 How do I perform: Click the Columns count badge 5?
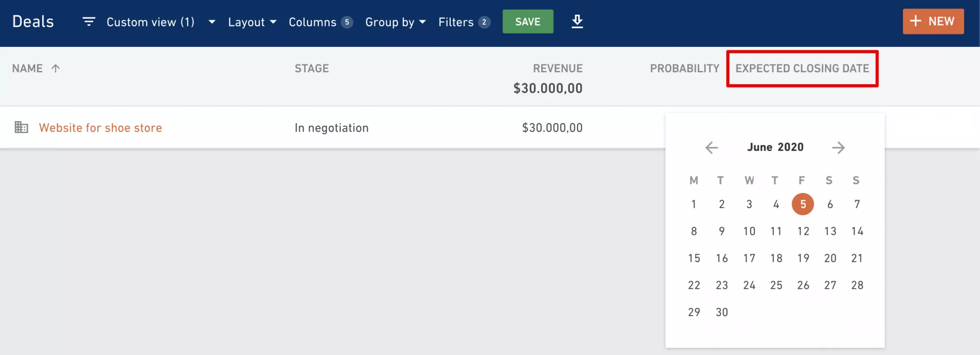(x=347, y=22)
